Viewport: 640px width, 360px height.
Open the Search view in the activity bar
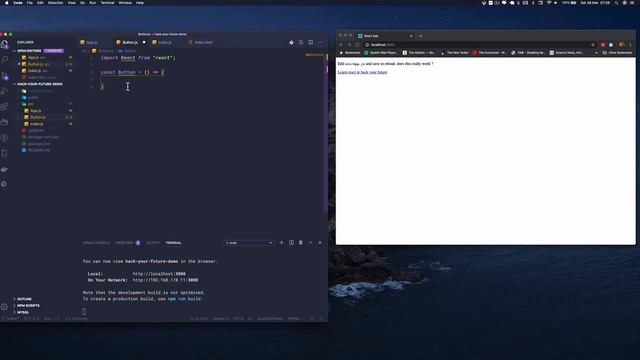coord(4,60)
